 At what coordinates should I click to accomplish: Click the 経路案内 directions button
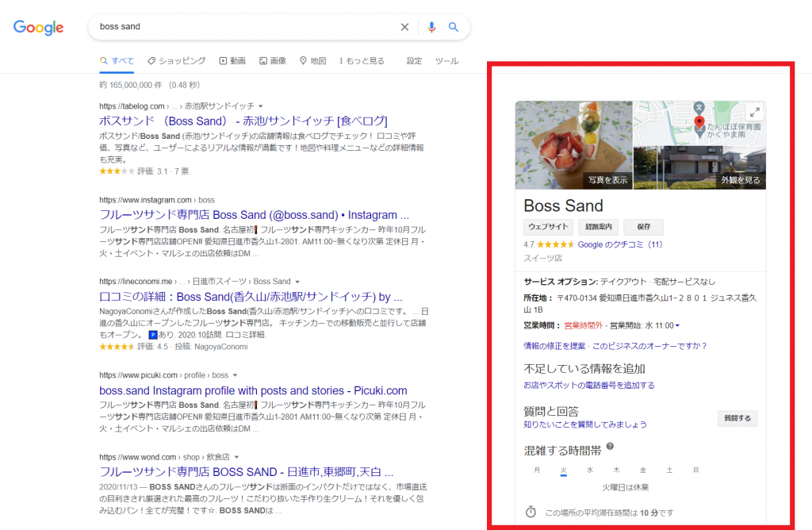click(598, 227)
